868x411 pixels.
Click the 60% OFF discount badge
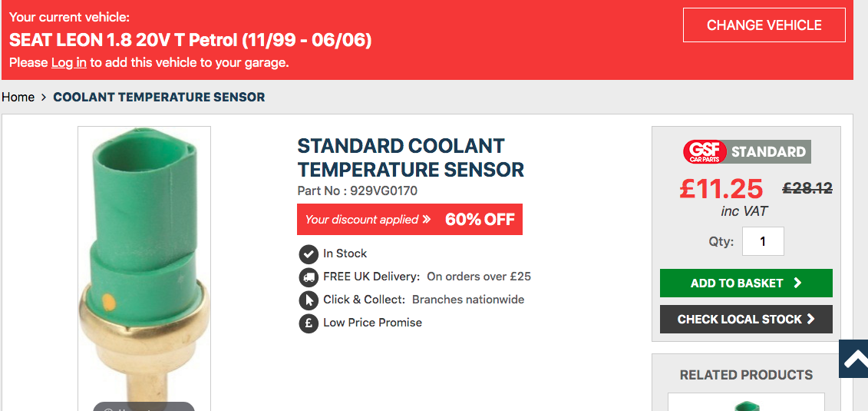[480, 220]
